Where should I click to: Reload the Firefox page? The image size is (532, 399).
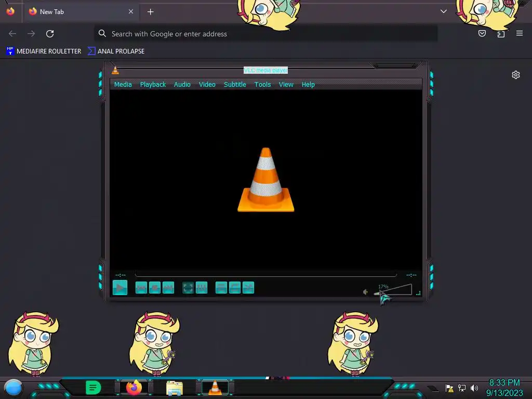point(50,34)
